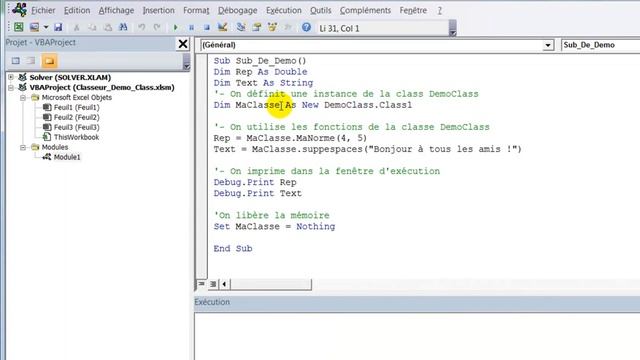Image resolution: width=640 pixels, height=360 pixels.
Task: Open Project Explorer toolbar icon
Action: (x=241, y=27)
